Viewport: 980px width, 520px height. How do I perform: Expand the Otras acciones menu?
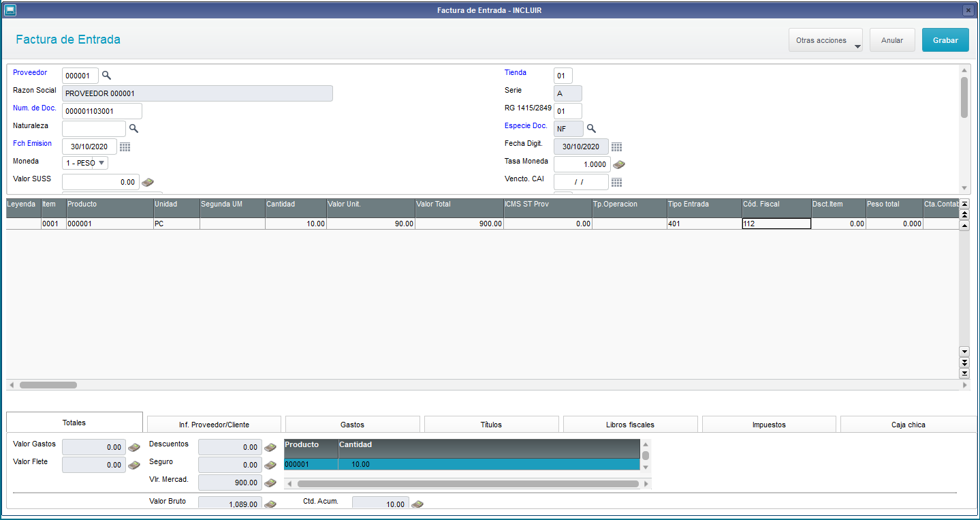(x=825, y=40)
